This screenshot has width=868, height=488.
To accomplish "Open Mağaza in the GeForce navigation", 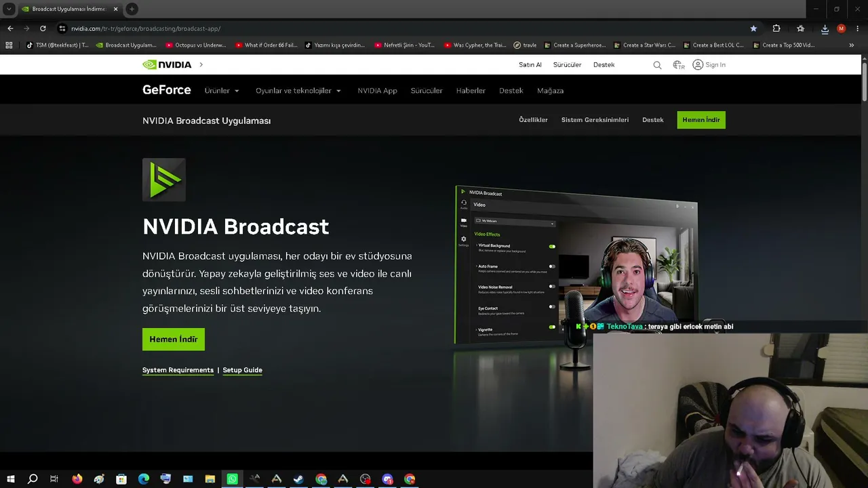I will pos(551,91).
